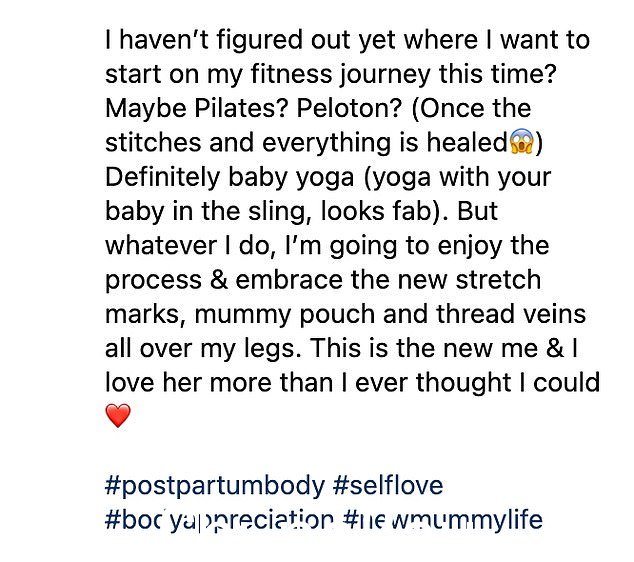Click the screaming face emoji after 'healed'
The image size is (634, 562).
tap(521, 142)
